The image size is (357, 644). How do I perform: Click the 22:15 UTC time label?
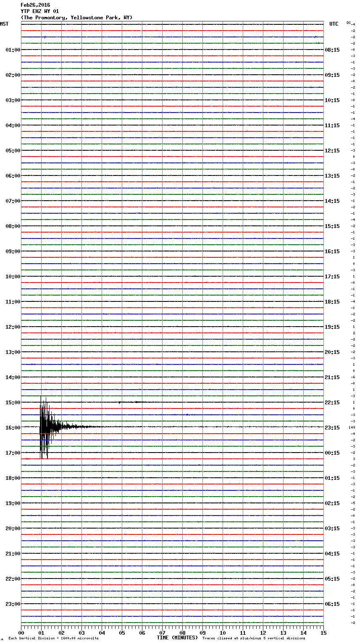click(332, 403)
